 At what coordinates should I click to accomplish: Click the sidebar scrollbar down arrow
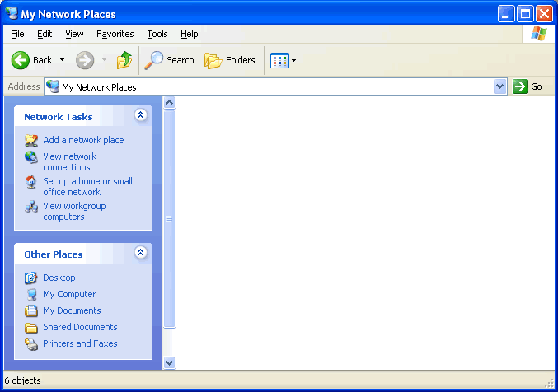click(x=170, y=362)
